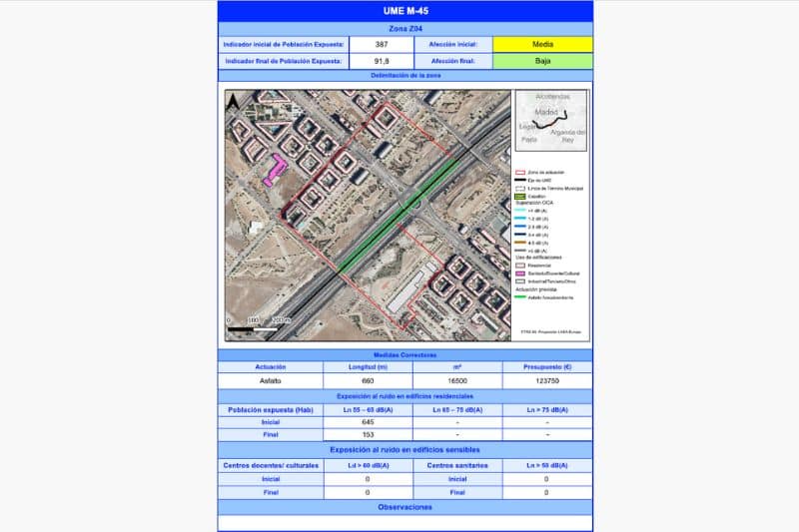Click the label "Indicador final de Población Expuesta:"
This screenshot has width=799, height=532.
point(284,61)
